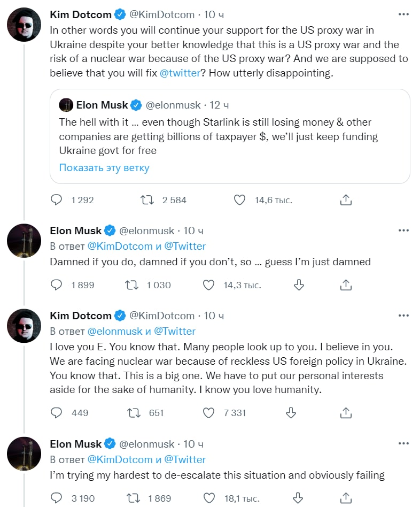Open the @twitter mention in first tweet

click(x=180, y=74)
